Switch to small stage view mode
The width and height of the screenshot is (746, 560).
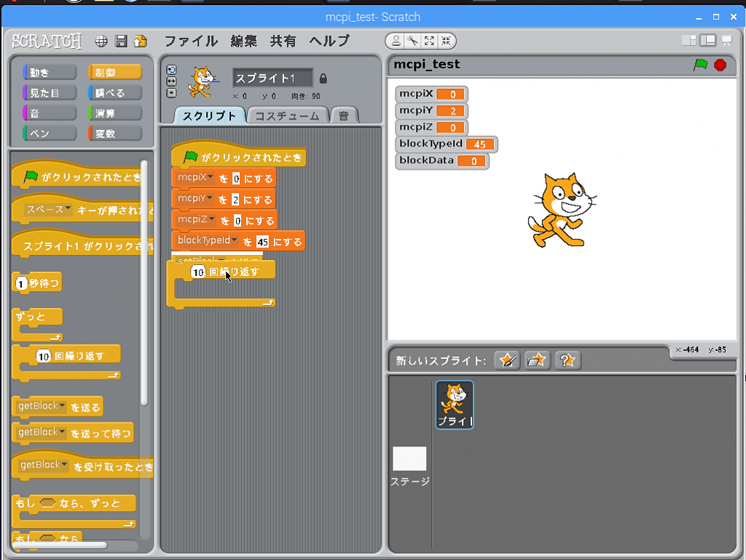[689, 41]
